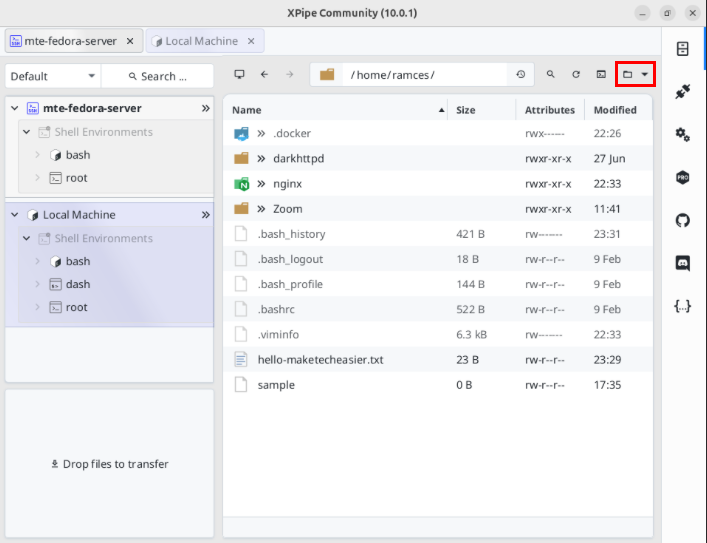Expand Zoom with double chevron
This screenshot has height=543, width=707.
tap(261, 209)
